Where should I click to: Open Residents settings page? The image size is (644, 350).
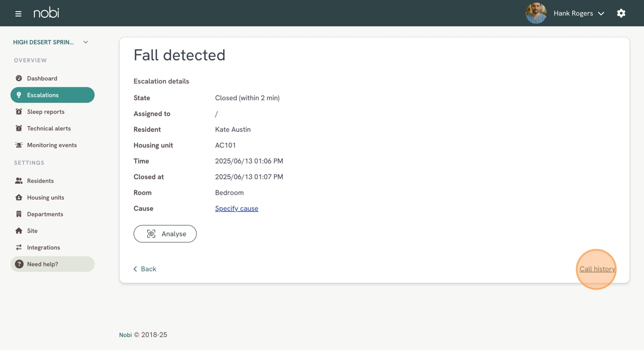(x=52, y=181)
